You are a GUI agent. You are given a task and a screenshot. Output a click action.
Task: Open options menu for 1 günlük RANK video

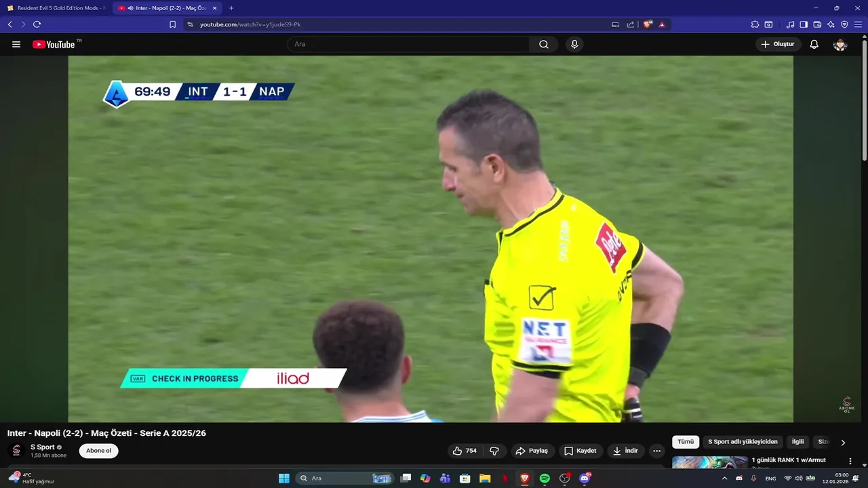pyautogui.click(x=850, y=461)
